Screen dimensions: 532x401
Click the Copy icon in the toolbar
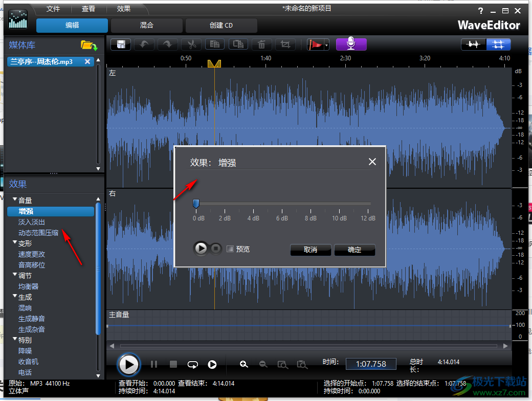click(214, 44)
